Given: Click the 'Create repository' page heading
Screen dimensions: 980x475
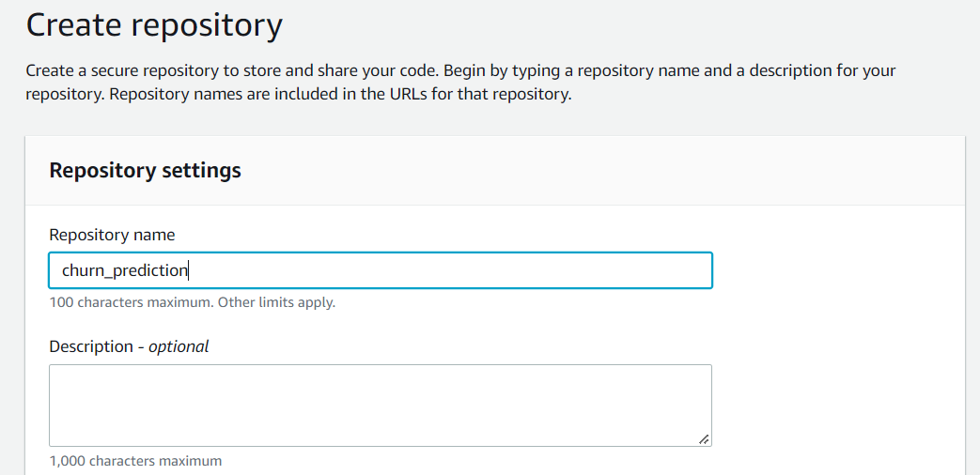Looking at the screenshot, I should pos(154,25).
